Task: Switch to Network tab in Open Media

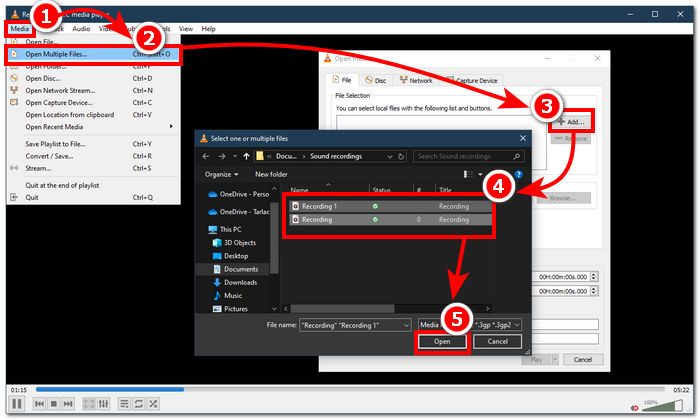Action: click(416, 80)
